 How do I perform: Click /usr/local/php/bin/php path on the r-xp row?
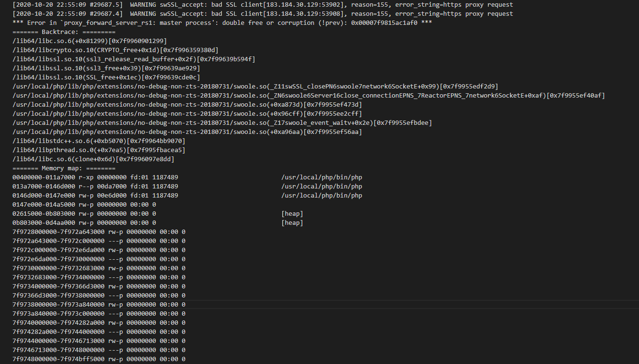(x=321, y=177)
